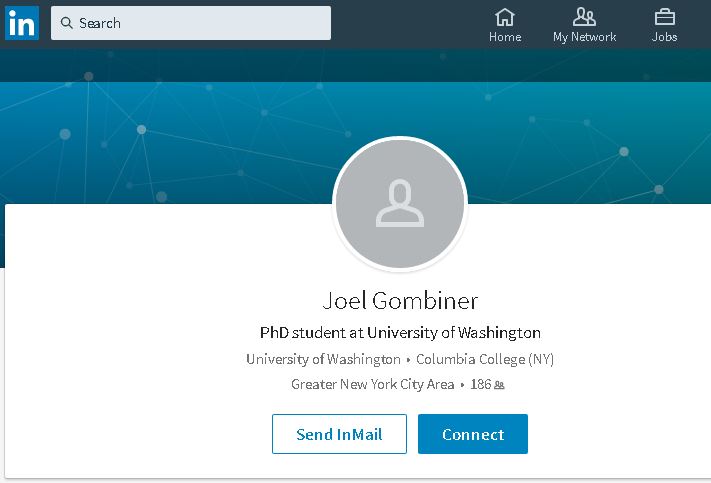Click Greater New York City Area location
The width and height of the screenshot is (711, 483).
point(372,384)
